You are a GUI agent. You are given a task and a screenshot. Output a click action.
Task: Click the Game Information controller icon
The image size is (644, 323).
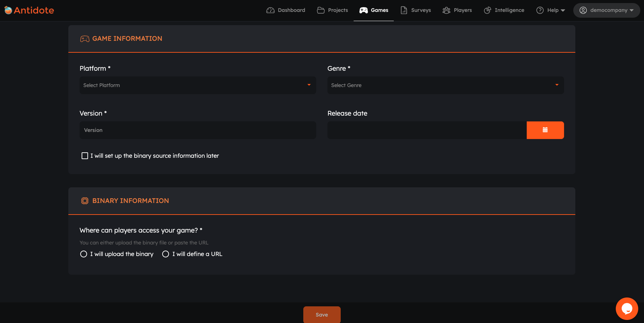point(85,39)
